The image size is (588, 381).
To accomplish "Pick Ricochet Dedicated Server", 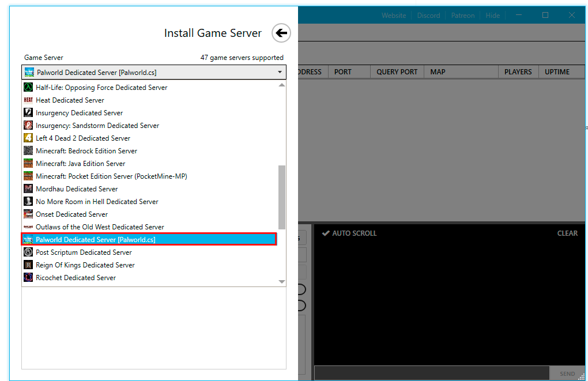I will (x=150, y=277).
